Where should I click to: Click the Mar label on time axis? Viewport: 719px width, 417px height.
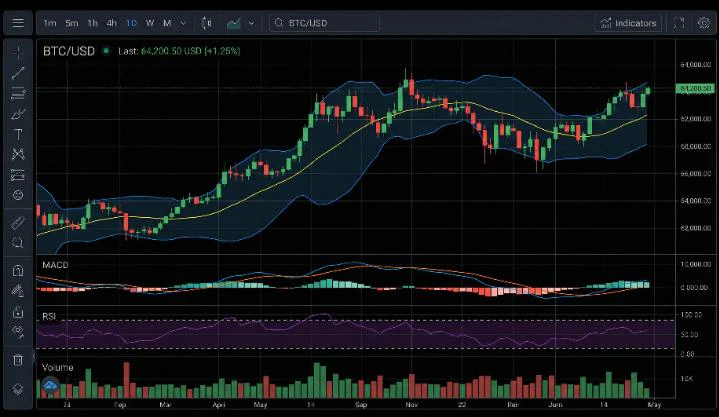coord(165,405)
